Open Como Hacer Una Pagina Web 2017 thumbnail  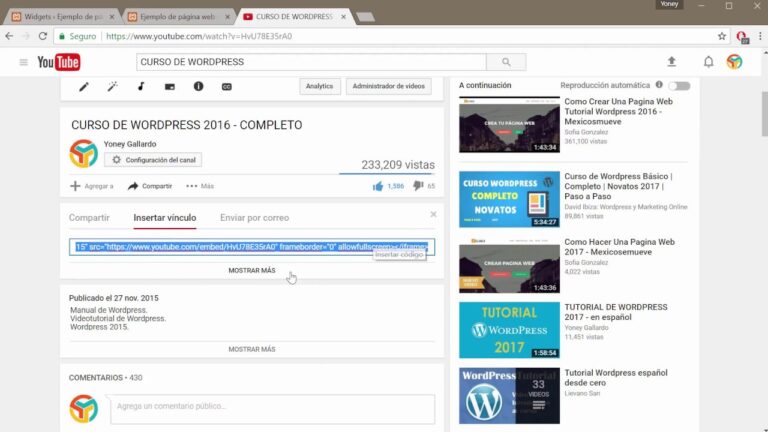(x=509, y=265)
